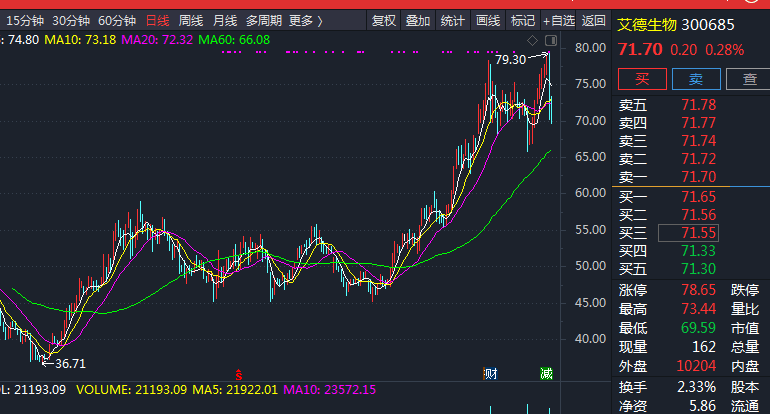Select the 月线 monthly chart tab
The image size is (770, 414).
225,21
